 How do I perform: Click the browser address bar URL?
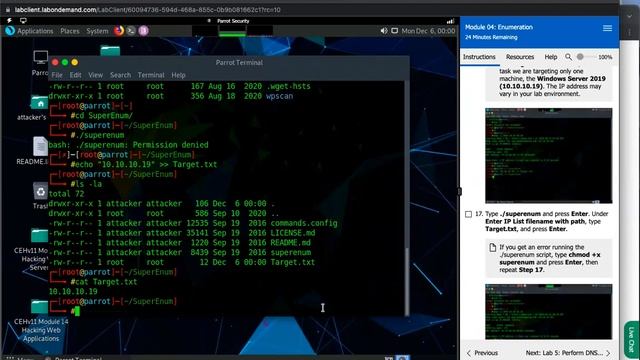tap(147, 9)
